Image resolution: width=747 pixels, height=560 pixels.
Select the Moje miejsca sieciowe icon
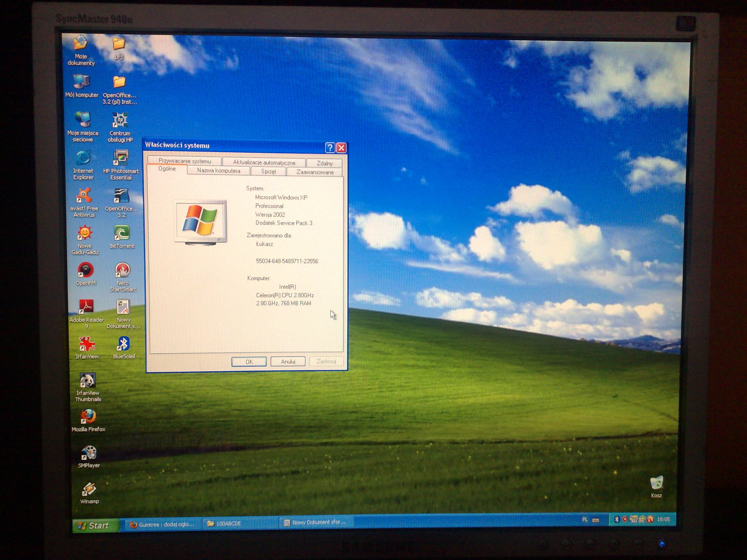click(83, 127)
